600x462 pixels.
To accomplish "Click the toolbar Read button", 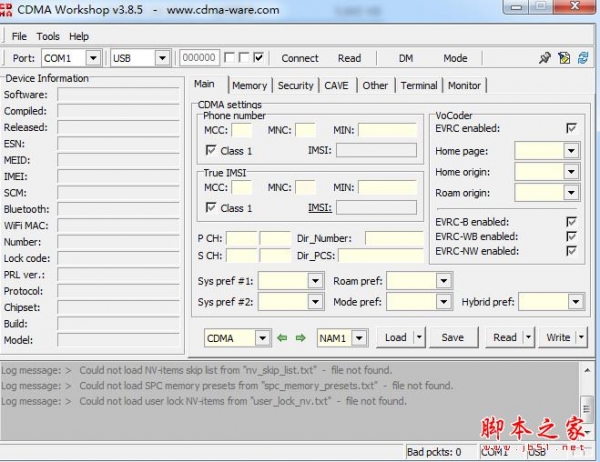I will pyautogui.click(x=349, y=58).
